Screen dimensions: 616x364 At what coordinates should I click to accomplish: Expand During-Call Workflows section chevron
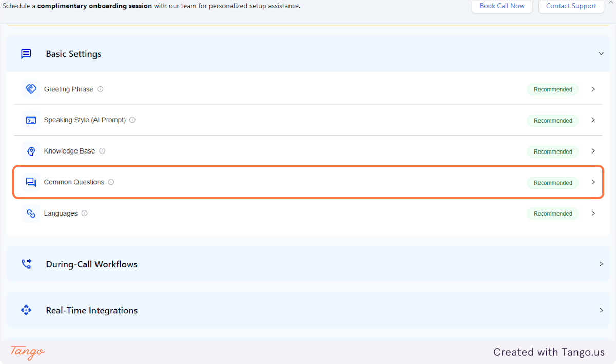tap(601, 264)
